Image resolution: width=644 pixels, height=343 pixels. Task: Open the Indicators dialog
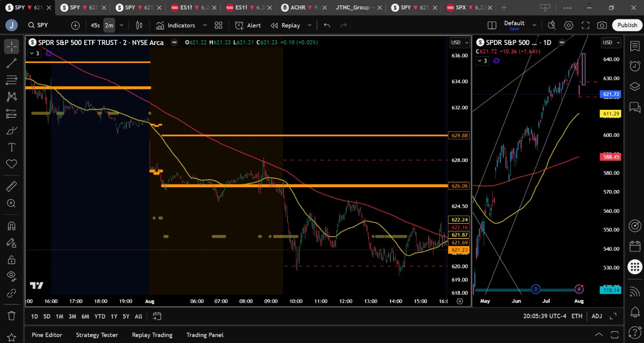tap(175, 25)
